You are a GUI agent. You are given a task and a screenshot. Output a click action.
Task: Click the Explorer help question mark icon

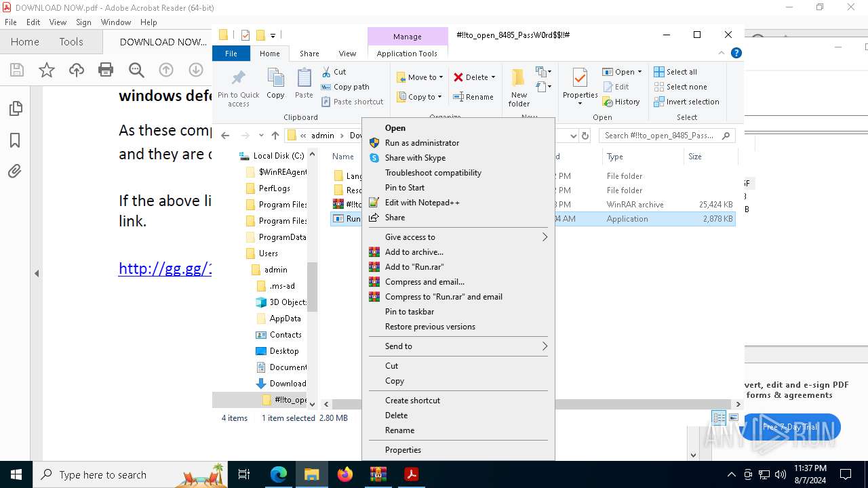[x=736, y=53]
